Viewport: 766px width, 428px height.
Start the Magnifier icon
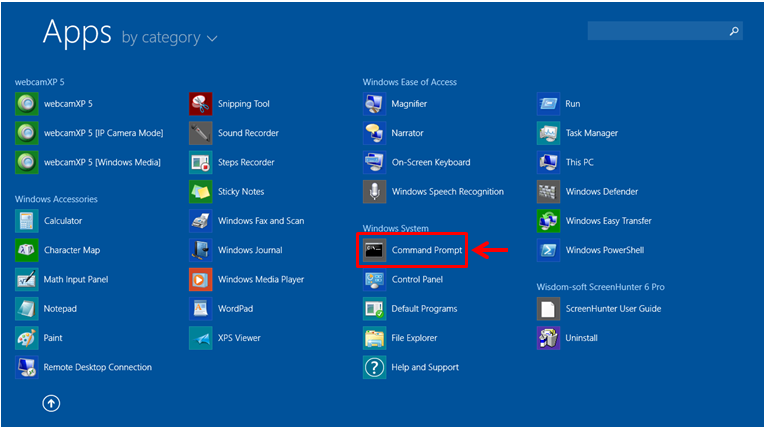[x=375, y=104]
